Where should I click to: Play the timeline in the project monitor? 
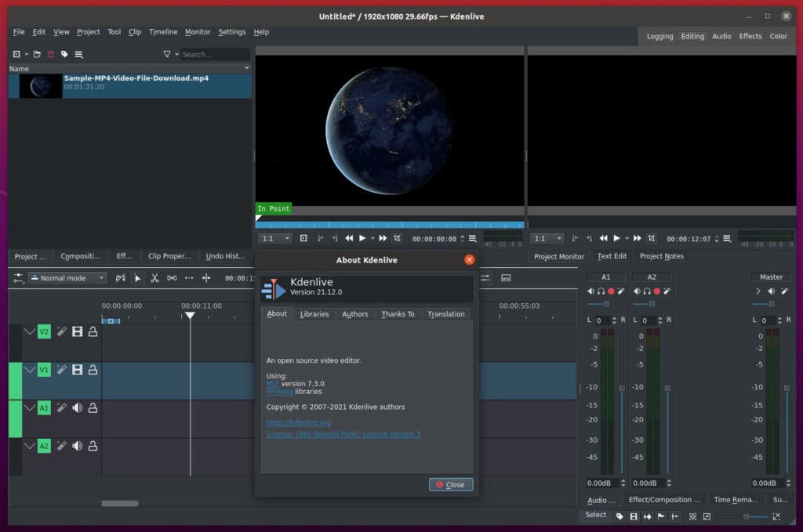[x=616, y=238]
